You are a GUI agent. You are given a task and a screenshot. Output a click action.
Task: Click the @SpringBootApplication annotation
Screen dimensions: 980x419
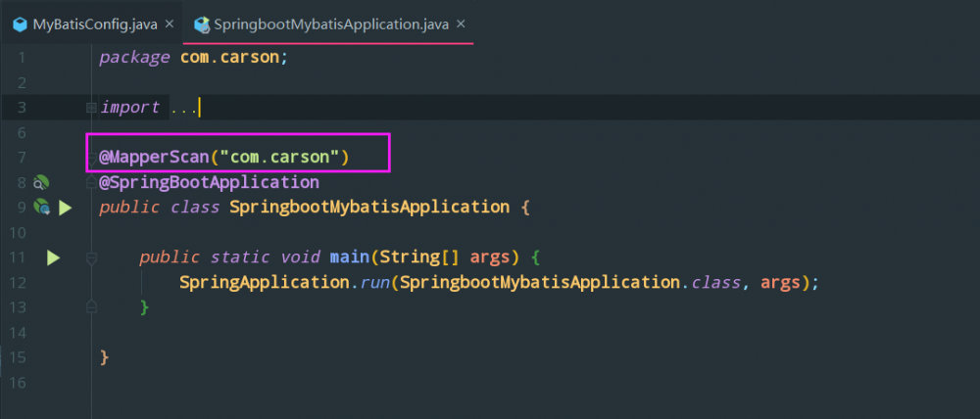coord(210,182)
